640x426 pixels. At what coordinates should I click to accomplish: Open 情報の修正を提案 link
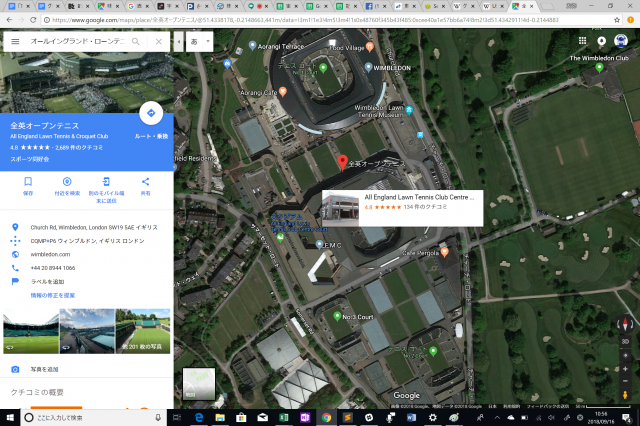pyautogui.click(x=53, y=295)
